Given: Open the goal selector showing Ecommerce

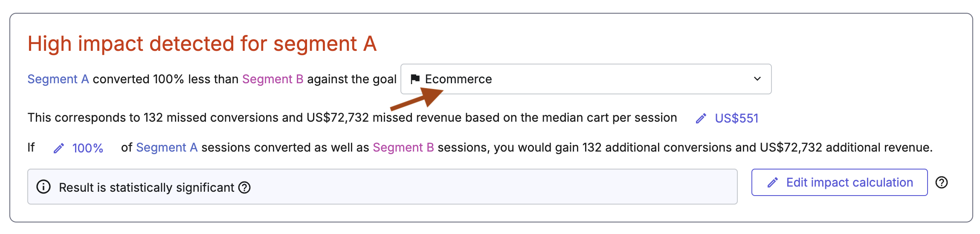Looking at the screenshot, I should 586,79.
